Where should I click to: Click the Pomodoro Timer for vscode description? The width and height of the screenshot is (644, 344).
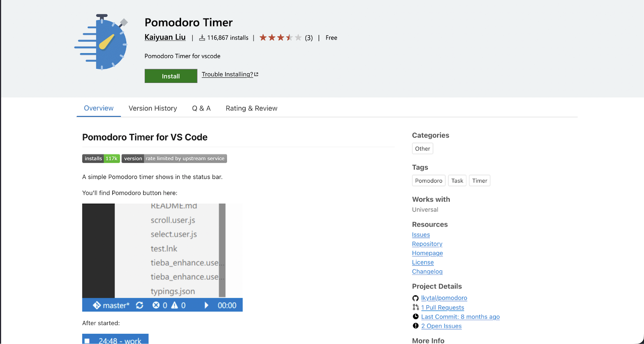182,56
